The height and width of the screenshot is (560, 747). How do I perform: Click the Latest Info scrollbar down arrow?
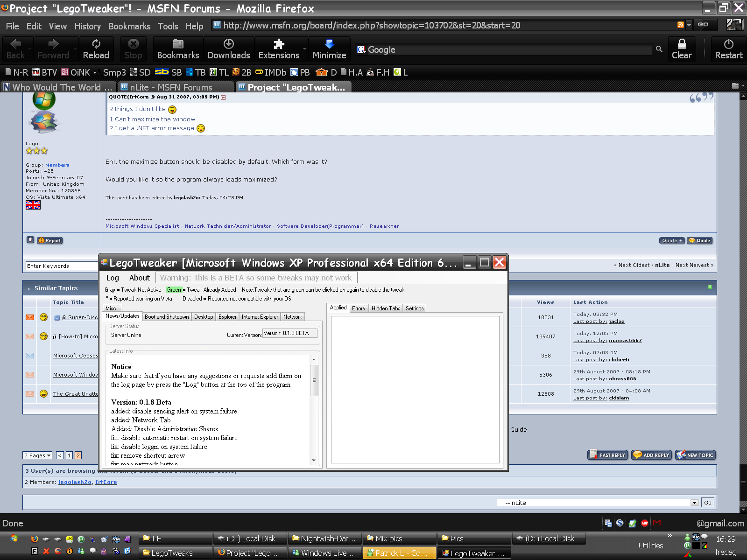click(314, 460)
